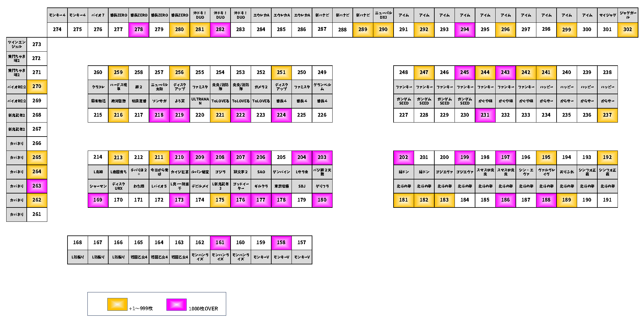Click the マイジャグ machine label
This screenshot has width=644, height=321.
pyautogui.click(x=607, y=15)
